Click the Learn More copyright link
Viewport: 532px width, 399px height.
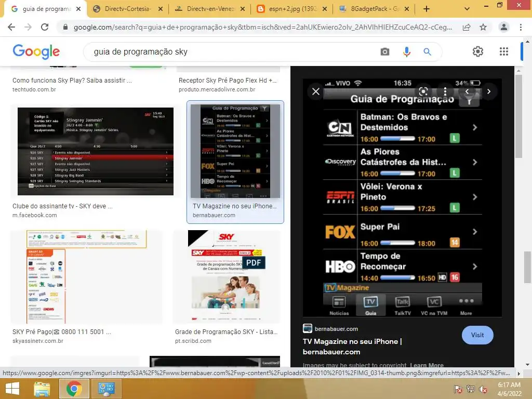[427, 365]
